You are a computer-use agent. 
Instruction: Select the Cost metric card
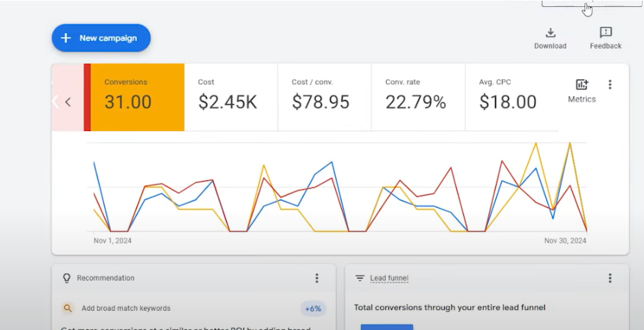tap(231, 97)
